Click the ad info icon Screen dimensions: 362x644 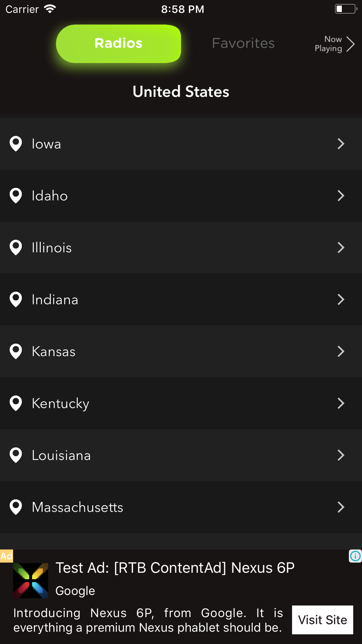tap(355, 556)
